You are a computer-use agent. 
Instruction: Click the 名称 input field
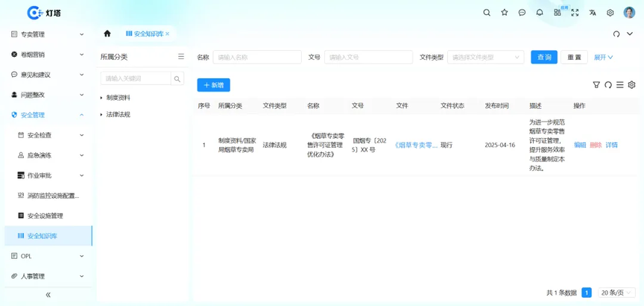257,57
